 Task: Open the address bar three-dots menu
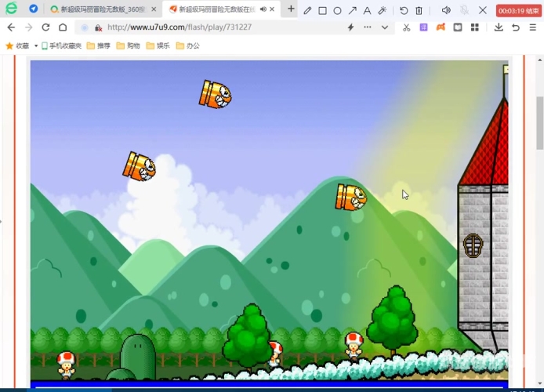point(368,27)
